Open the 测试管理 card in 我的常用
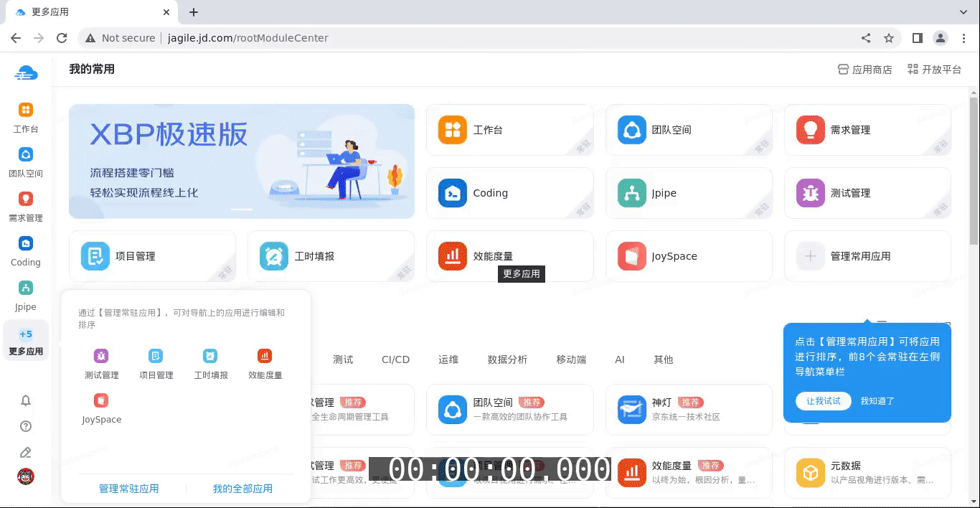 [x=867, y=193]
